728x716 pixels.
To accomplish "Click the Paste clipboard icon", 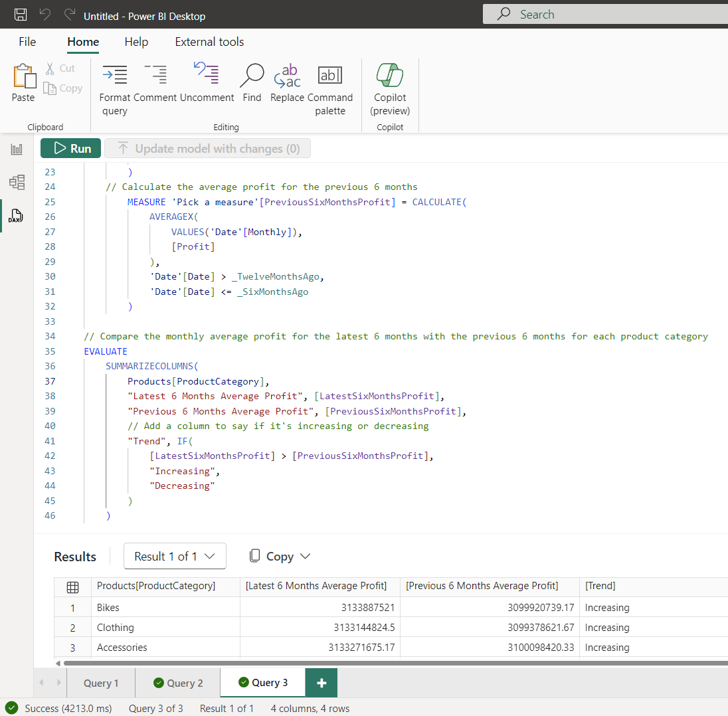I will (x=24, y=76).
